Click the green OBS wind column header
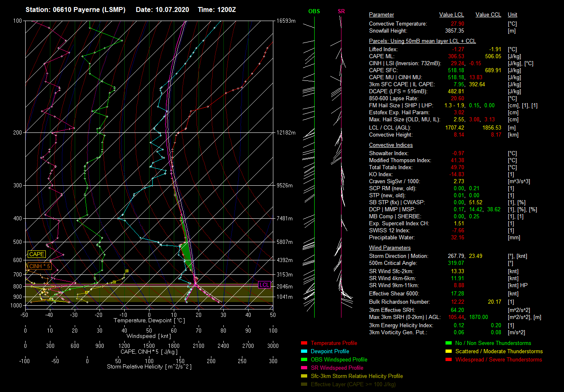The width and height of the screenshot is (564, 392). pos(314,12)
